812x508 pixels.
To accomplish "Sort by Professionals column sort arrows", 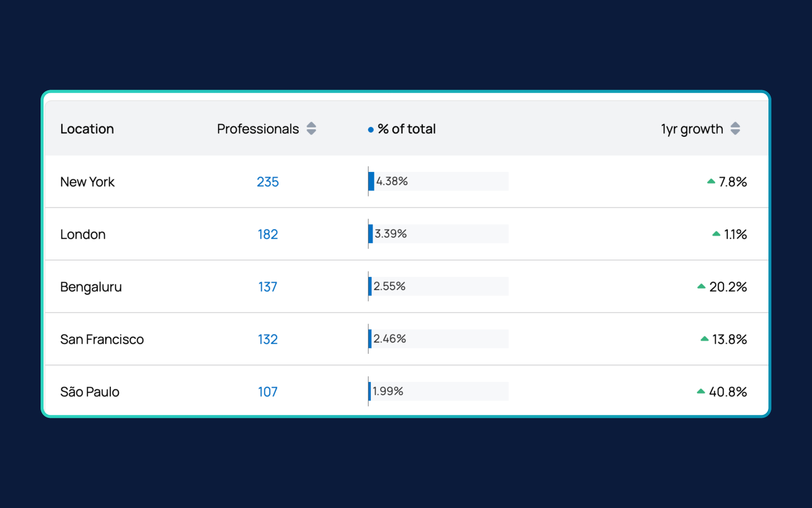I will point(311,128).
